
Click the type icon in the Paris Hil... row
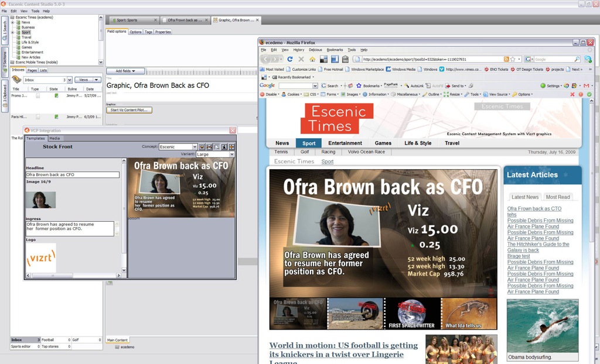pos(38,116)
